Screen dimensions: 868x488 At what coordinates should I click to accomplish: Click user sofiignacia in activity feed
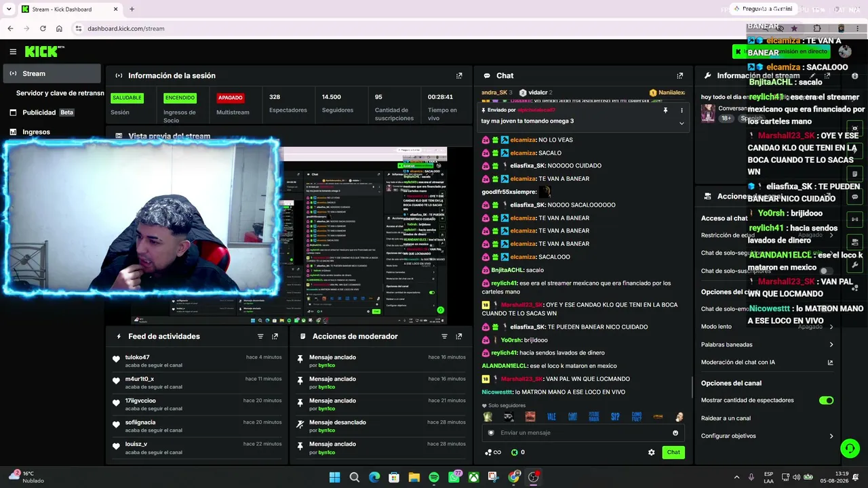[x=140, y=422]
